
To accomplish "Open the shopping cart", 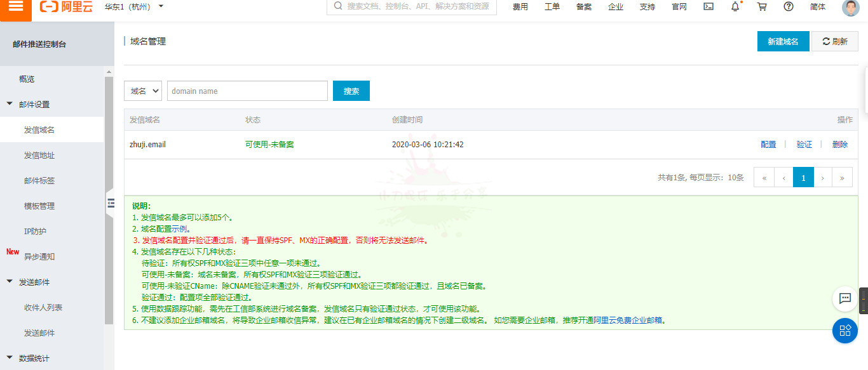I will click(x=762, y=6).
